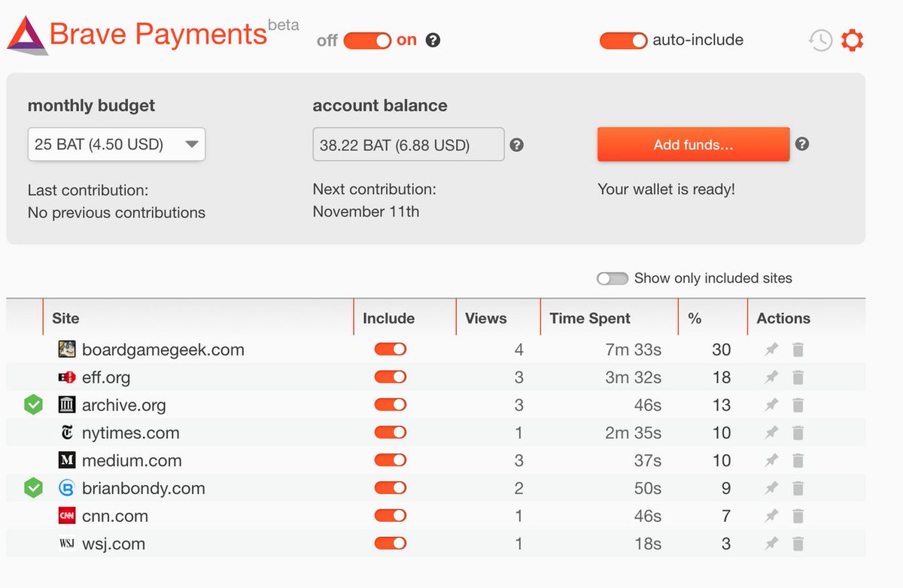Trash the medium.com entry
The width and height of the screenshot is (903, 588).
tap(798, 460)
